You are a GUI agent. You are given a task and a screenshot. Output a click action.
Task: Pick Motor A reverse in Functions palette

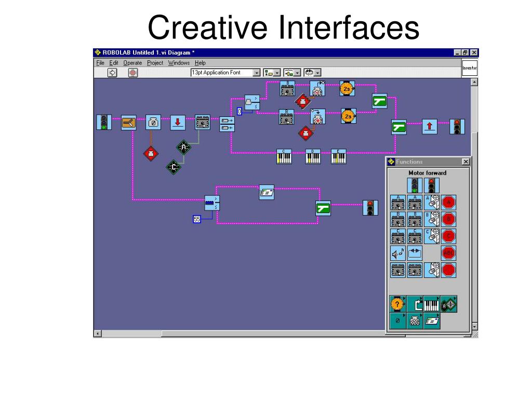pyautogui.click(x=415, y=203)
